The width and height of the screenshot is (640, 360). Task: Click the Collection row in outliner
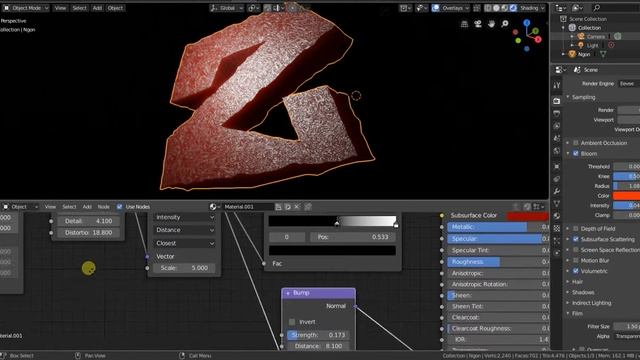pos(589,28)
